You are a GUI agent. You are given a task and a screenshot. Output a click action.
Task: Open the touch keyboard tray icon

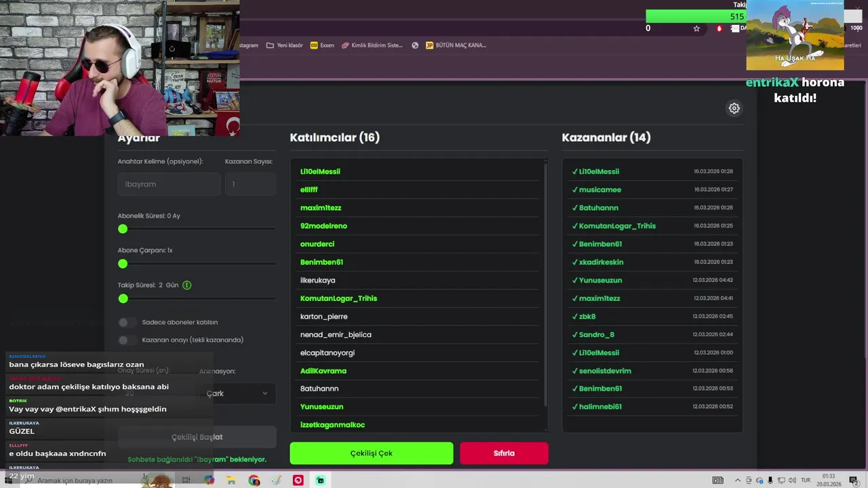pos(717,481)
